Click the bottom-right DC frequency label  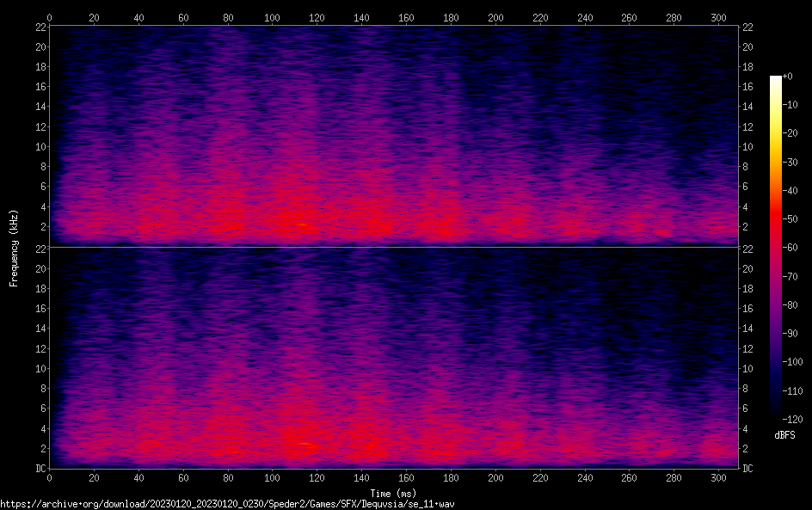click(747, 469)
